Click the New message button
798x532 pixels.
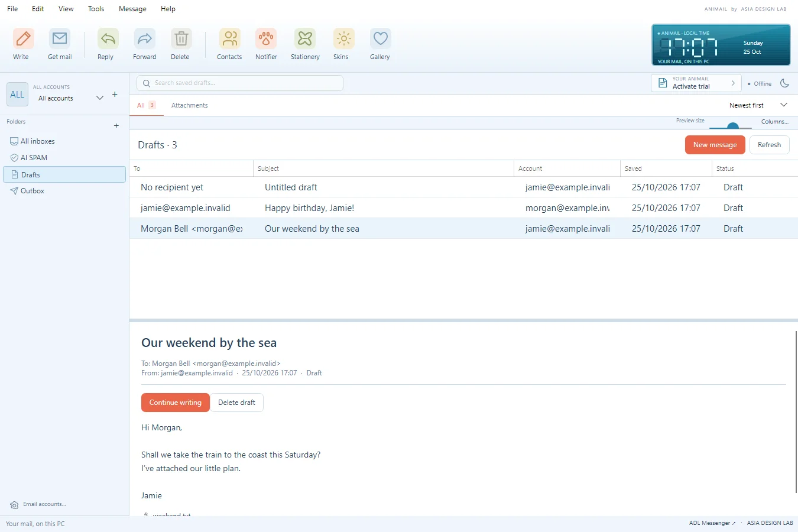715,145
